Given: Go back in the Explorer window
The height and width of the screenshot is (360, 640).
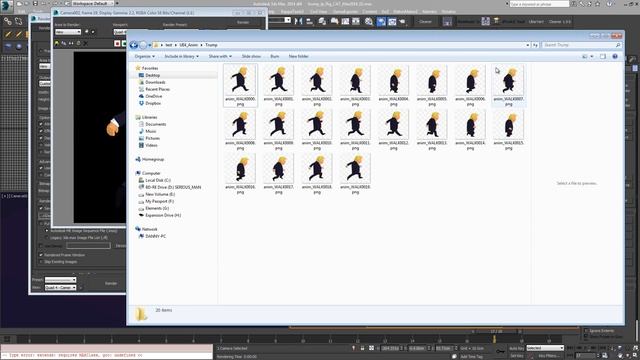Looking at the screenshot, I should 133,45.
